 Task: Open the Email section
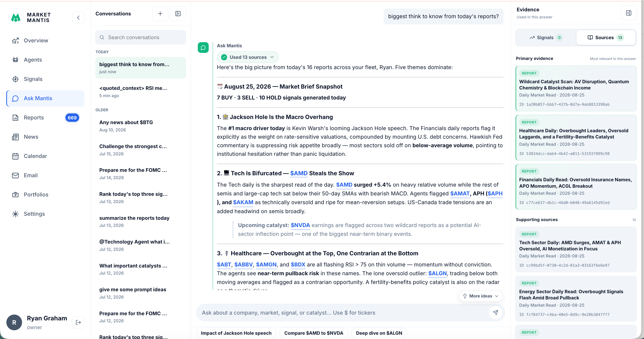[46, 175]
